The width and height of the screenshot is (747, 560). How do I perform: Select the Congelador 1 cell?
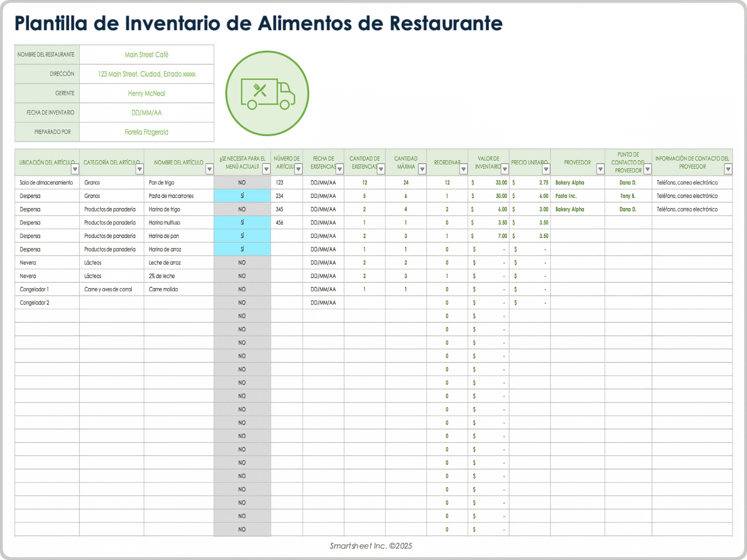(x=47, y=289)
